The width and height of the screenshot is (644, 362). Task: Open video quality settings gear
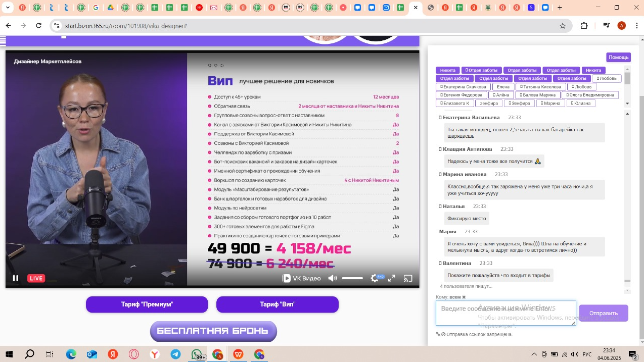tap(375, 278)
